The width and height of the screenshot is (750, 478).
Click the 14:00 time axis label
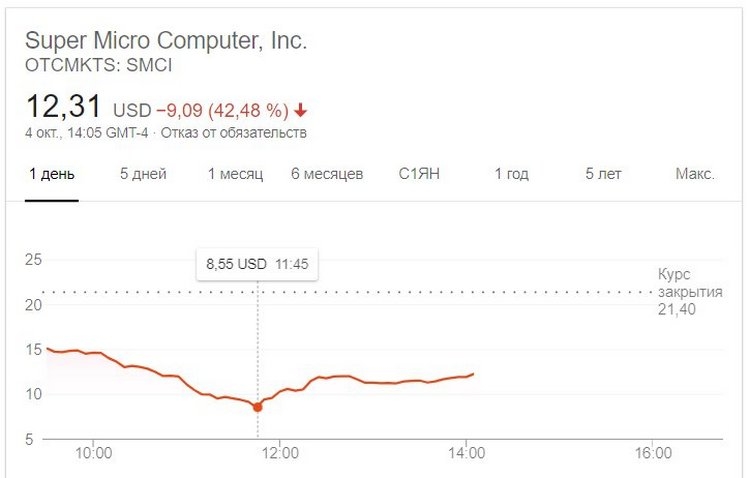[466, 452]
